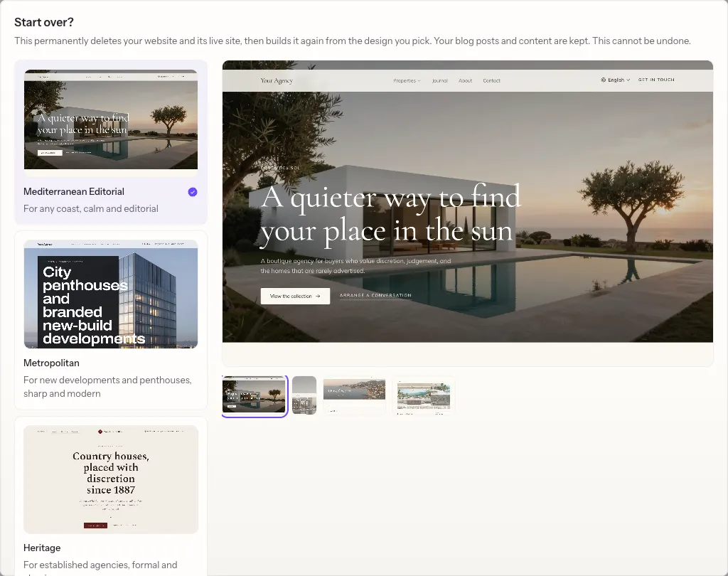Image resolution: width=728 pixels, height=576 pixels.
Task: Click "For new developments and penthouses" description
Action: (x=108, y=386)
